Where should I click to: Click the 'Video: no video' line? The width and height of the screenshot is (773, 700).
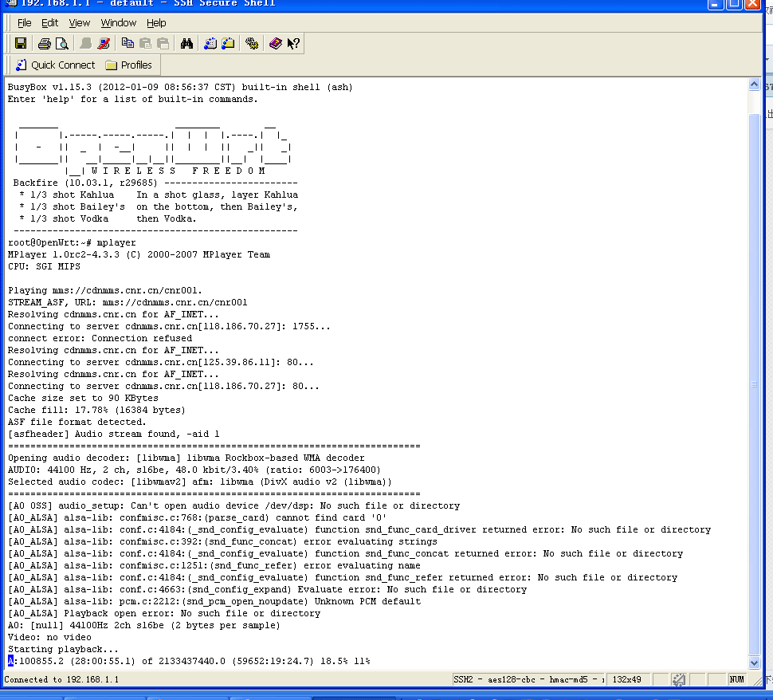click(x=49, y=637)
